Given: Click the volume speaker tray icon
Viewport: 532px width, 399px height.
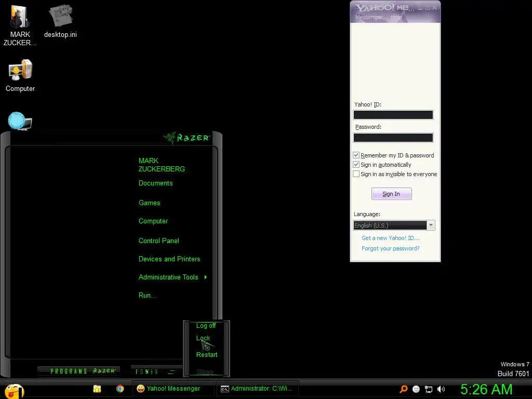Looking at the screenshot, I should point(441,389).
